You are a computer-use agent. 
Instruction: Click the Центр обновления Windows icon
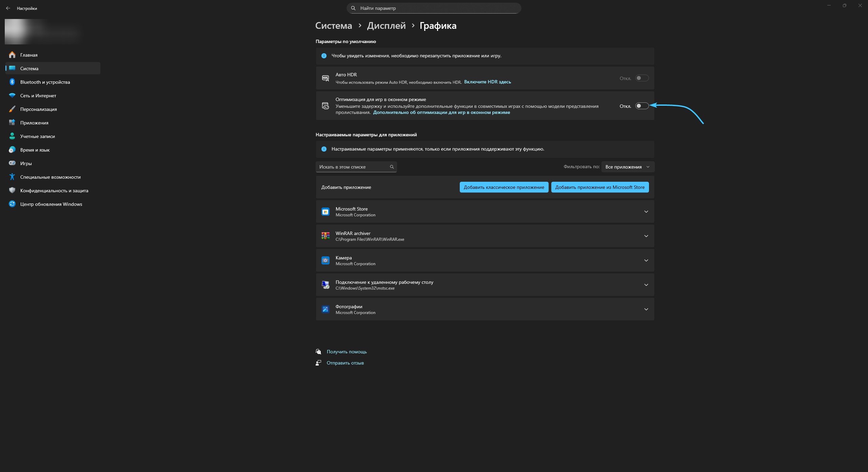[x=12, y=204]
